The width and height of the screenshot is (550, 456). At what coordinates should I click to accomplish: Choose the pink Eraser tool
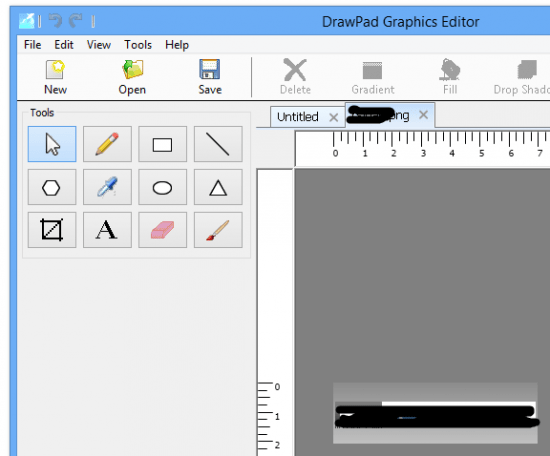point(162,230)
